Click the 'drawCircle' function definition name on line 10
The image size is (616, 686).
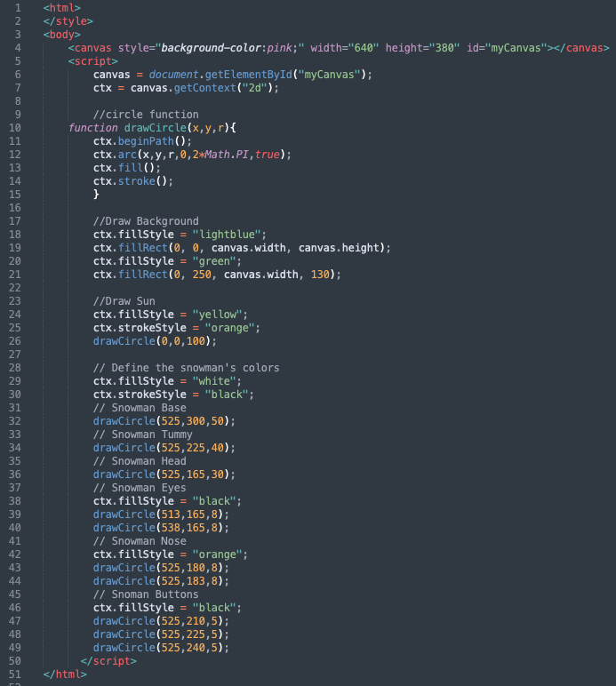(x=156, y=128)
